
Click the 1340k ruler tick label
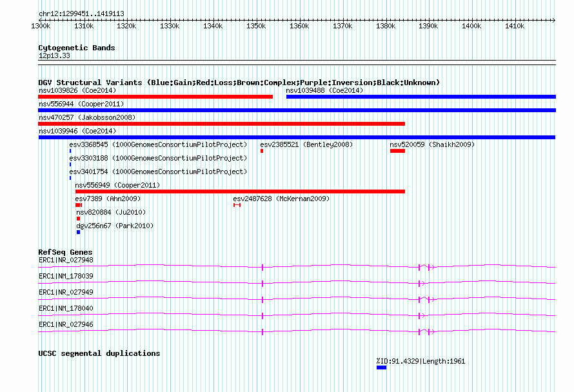tap(213, 26)
